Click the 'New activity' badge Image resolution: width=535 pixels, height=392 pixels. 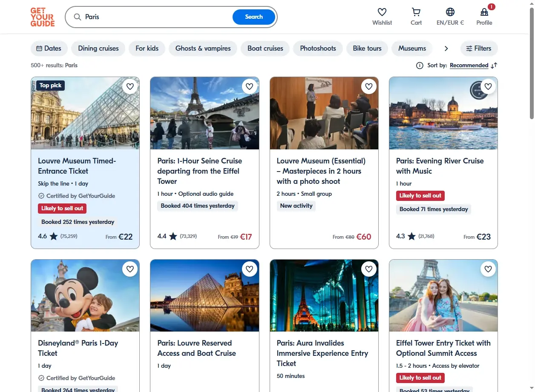pos(296,206)
